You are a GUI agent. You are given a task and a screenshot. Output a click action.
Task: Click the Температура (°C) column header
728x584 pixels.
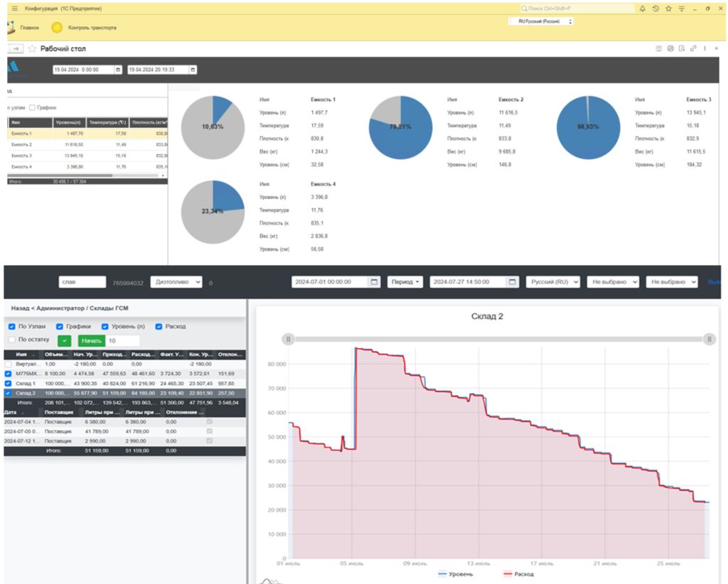[x=107, y=122]
